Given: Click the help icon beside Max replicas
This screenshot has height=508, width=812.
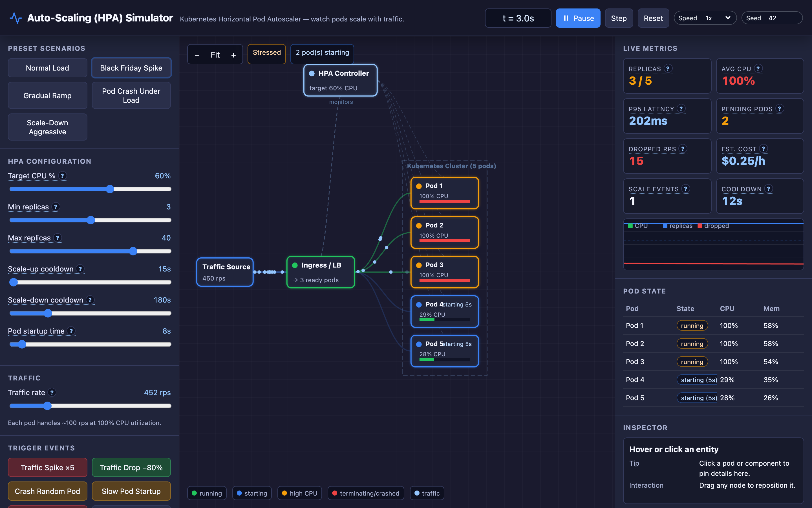Looking at the screenshot, I should tap(58, 238).
